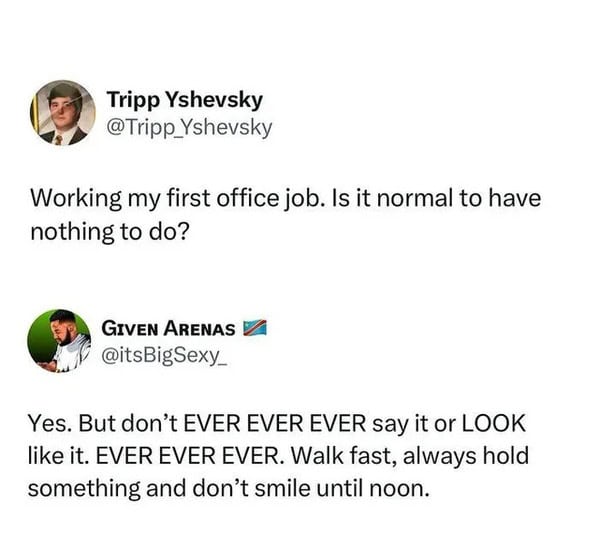Click the text 'nothing to do?'

pos(110,232)
